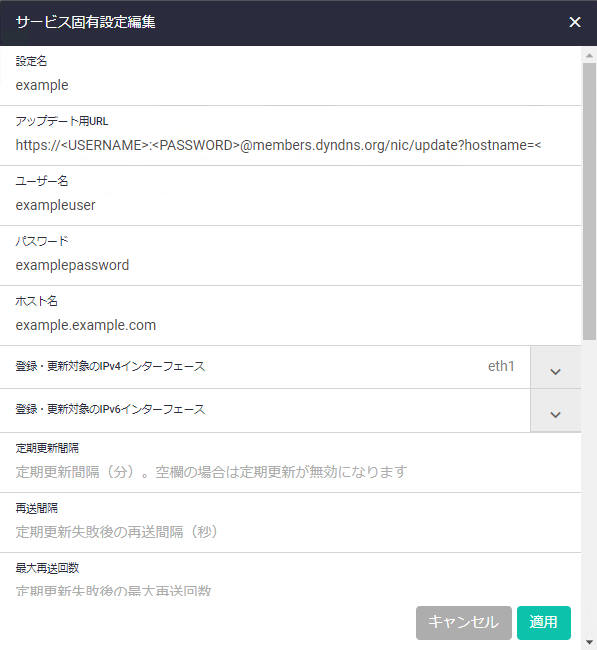Click the ユーザー名 field with exampleuser
Viewport: 597px width, 650px height.
290,205
